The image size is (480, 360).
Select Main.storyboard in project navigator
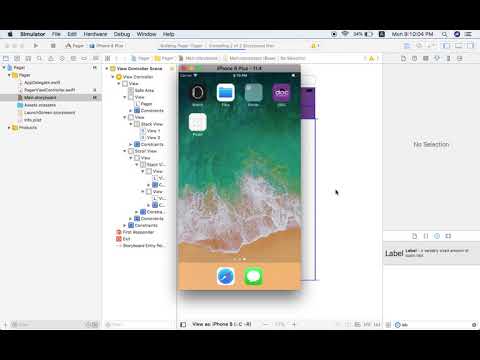coord(50,98)
